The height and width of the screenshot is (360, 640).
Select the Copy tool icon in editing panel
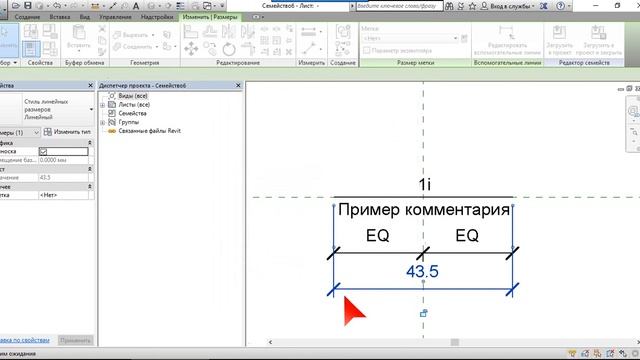pyautogui.click(x=209, y=49)
